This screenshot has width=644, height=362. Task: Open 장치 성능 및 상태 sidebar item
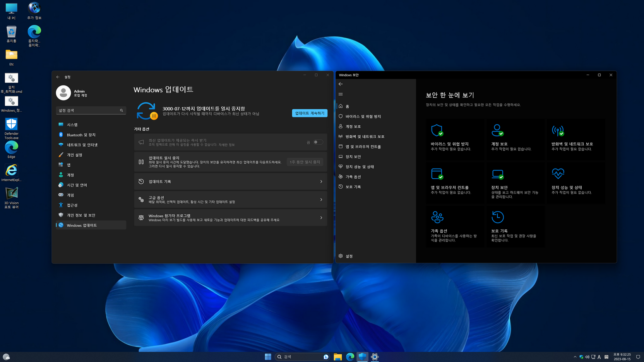point(375,167)
